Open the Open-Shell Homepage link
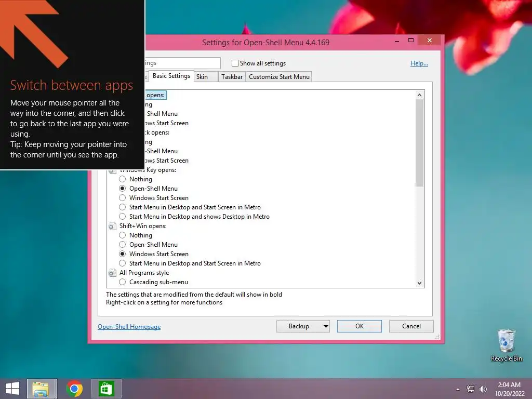 click(x=129, y=327)
